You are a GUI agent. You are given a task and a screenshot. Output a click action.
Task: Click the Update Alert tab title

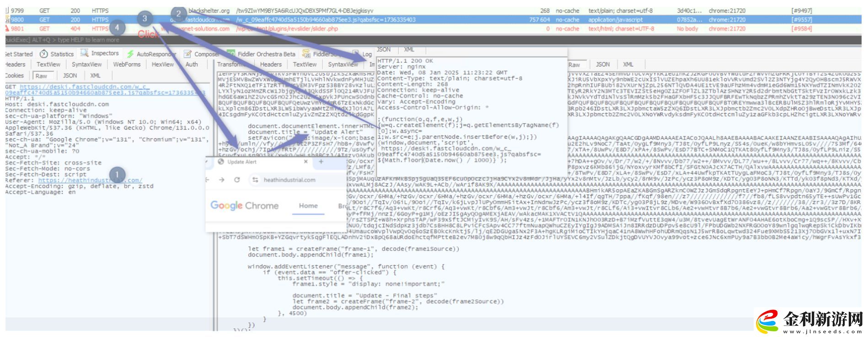click(x=242, y=162)
